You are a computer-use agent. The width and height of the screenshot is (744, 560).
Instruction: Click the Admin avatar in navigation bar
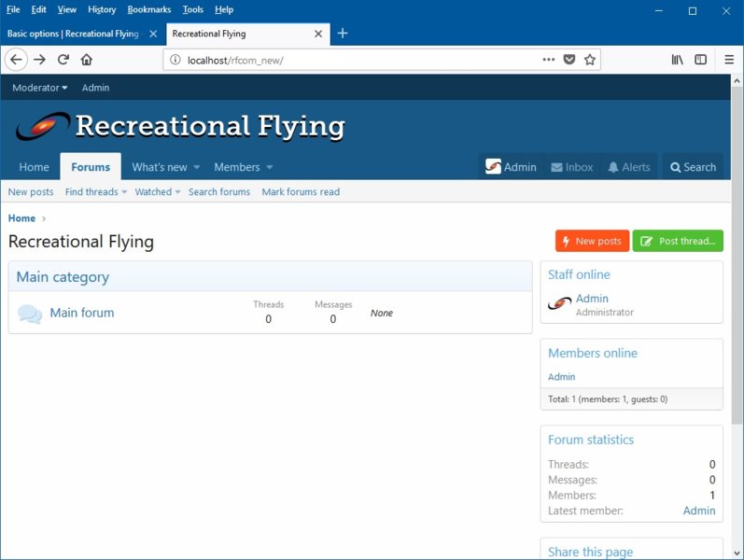coord(493,166)
